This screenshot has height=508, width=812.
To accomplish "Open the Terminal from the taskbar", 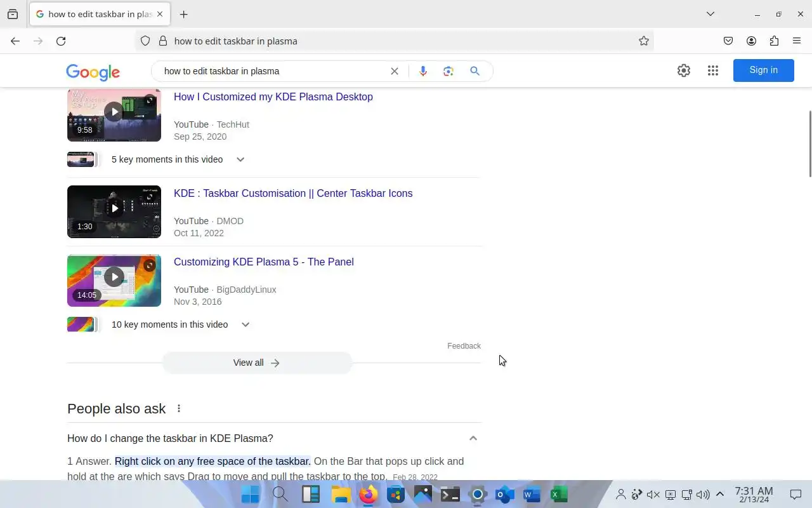I will pyautogui.click(x=450, y=494).
